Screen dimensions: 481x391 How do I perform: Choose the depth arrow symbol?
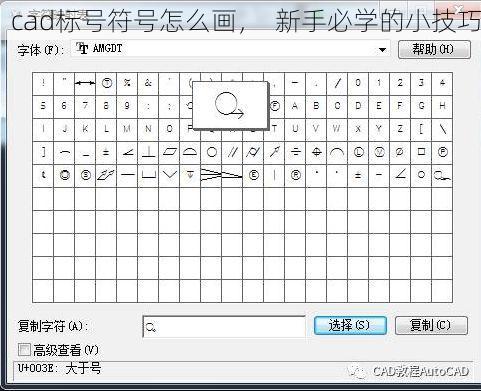coord(190,175)
